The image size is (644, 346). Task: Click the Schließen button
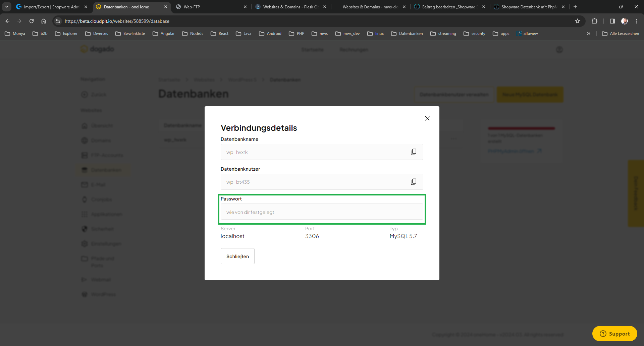pyautogui.click(x=237, y=256)
